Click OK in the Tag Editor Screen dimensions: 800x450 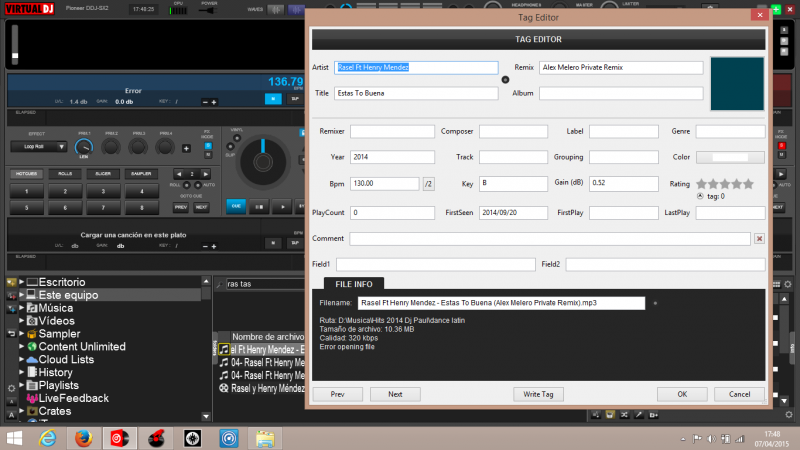pos(682,394)
